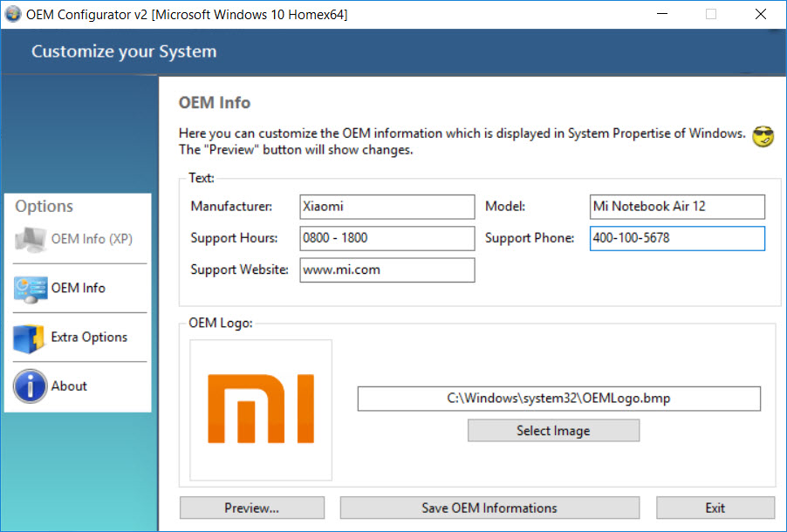Click the Manufacturer: label

pos(231,207)
